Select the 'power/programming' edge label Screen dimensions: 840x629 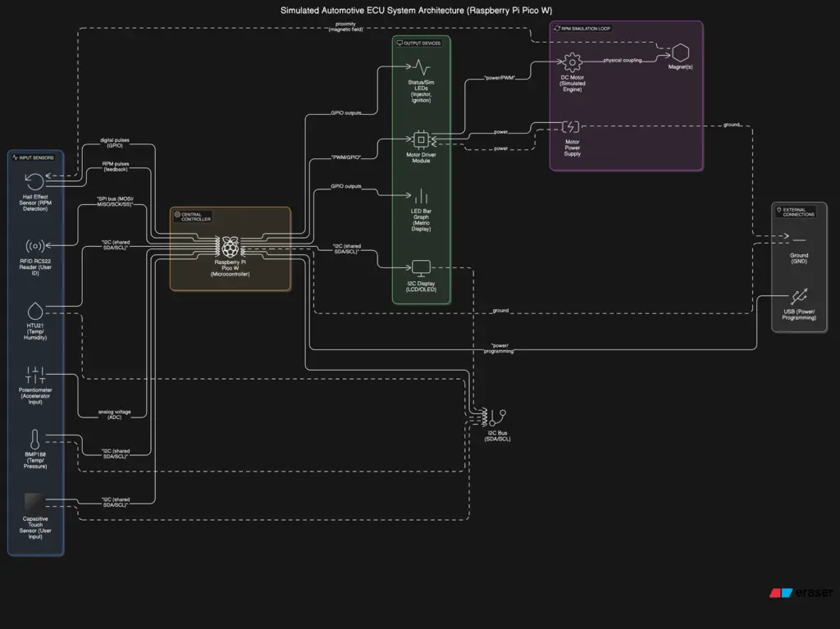499,349
